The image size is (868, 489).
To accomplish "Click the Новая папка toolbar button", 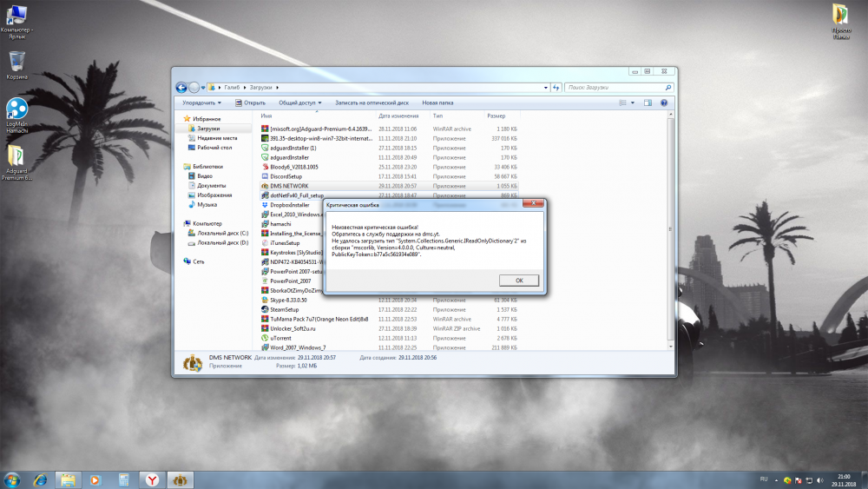I will pyautogui.click(x=437, y=102).
